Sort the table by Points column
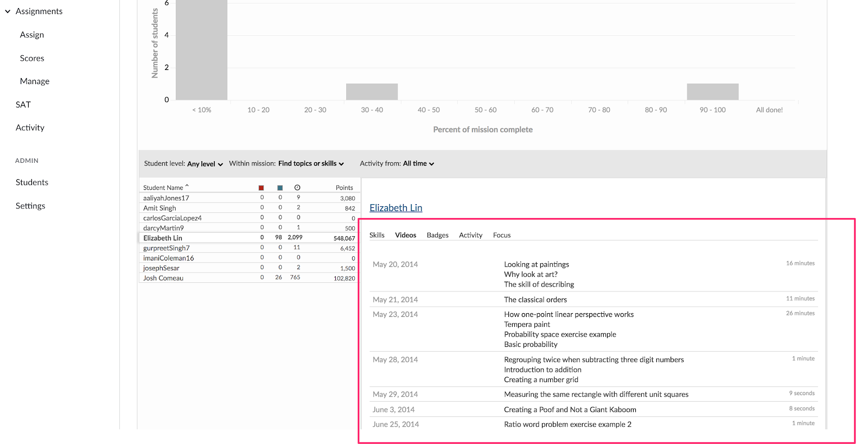 point(344,188)
